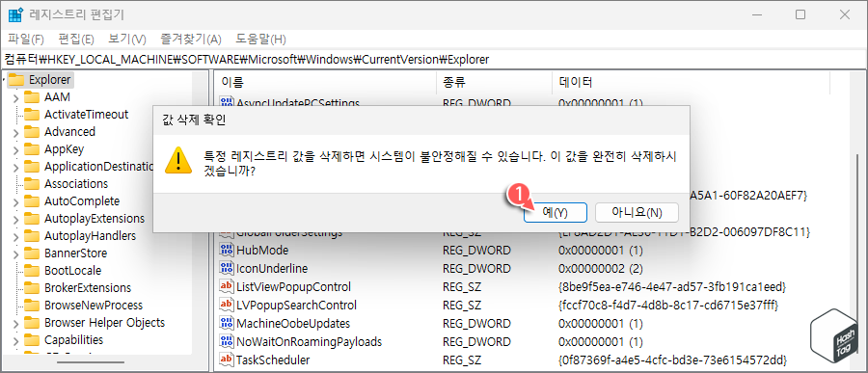Click the Capabilities folder icon

pyautogui.click(x=32, y=340)
